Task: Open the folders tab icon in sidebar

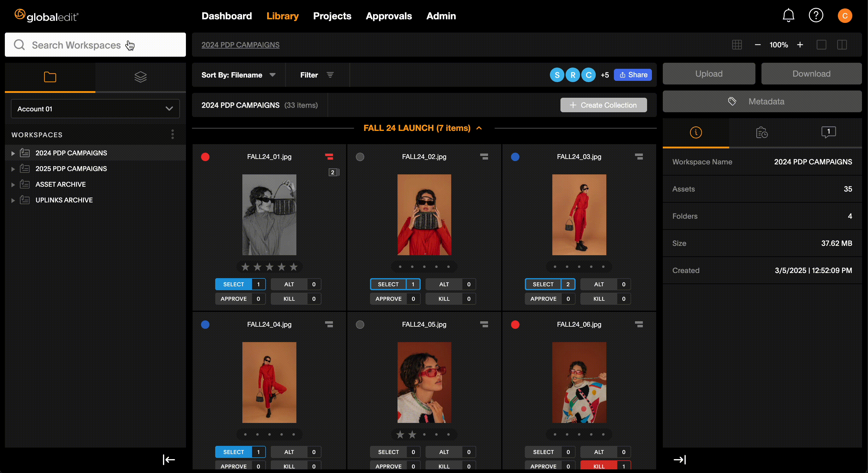Action: [50, 77]
